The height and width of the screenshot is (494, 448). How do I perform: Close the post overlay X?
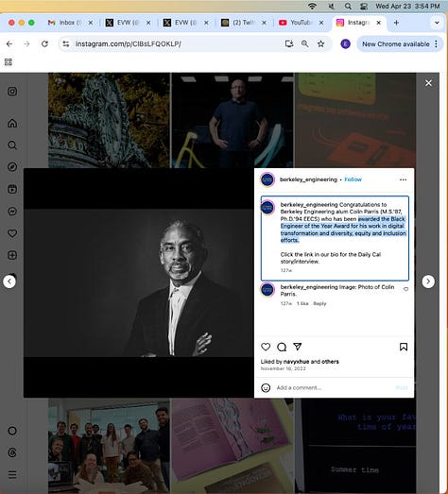pos(428,83)
